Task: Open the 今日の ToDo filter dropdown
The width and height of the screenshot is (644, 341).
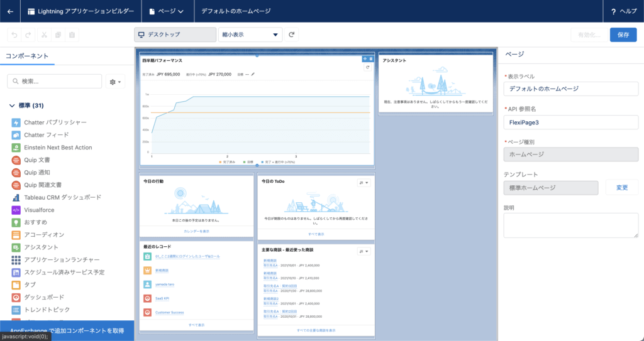Action: (364, 182)
